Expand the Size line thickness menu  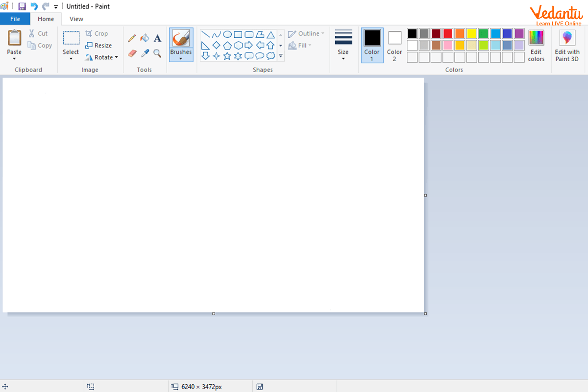343,45
